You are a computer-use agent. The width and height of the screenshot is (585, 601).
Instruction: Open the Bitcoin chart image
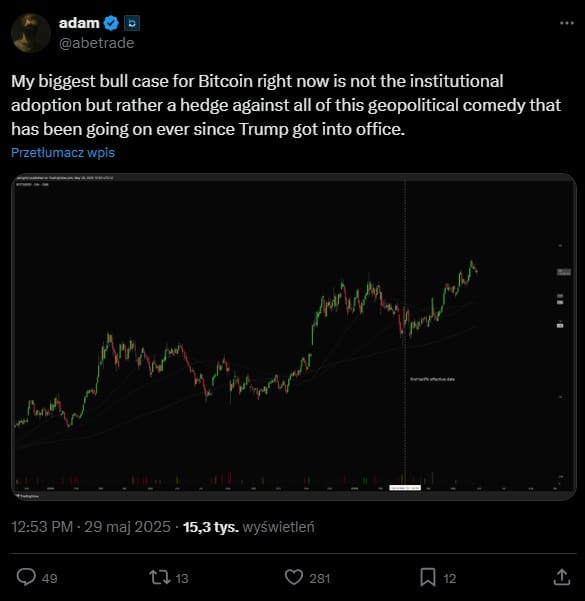(294, 337)
